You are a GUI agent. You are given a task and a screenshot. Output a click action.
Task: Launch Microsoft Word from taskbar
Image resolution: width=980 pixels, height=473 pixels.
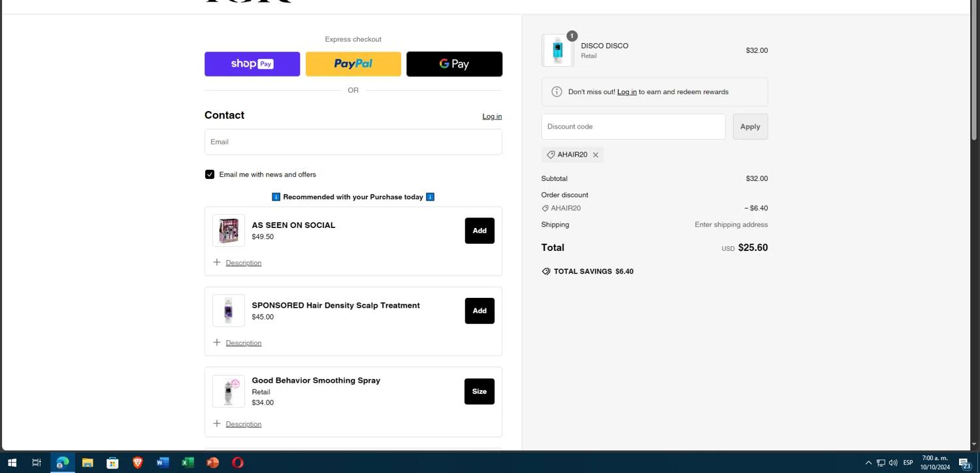163,463
